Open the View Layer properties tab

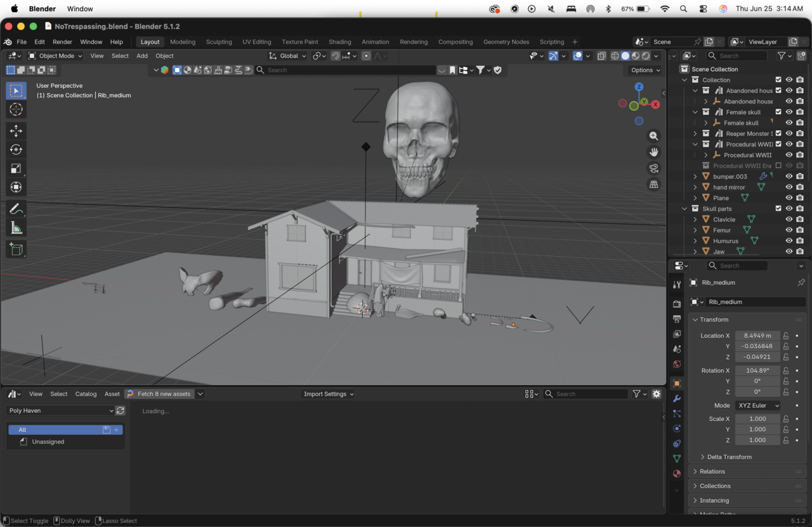coord(677,334)
